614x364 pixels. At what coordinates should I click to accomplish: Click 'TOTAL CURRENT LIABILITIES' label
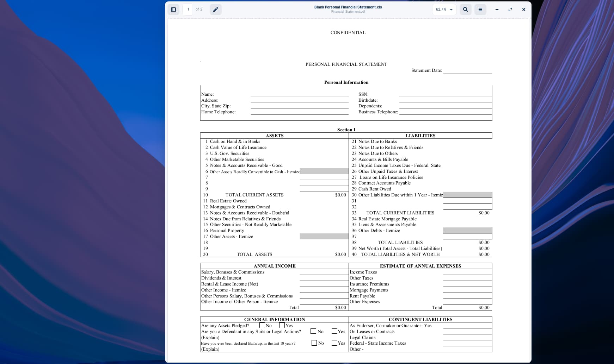(x=400, y=213)
